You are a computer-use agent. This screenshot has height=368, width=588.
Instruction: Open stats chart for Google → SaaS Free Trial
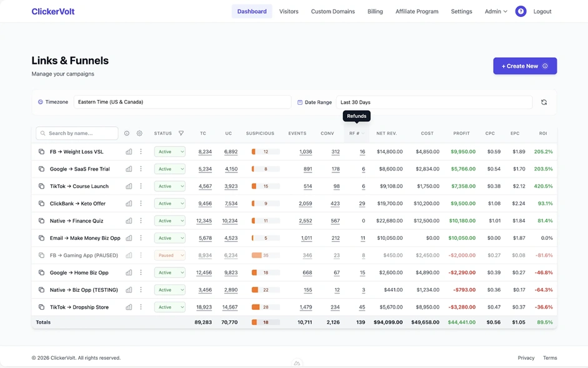[x=129, y=169]
